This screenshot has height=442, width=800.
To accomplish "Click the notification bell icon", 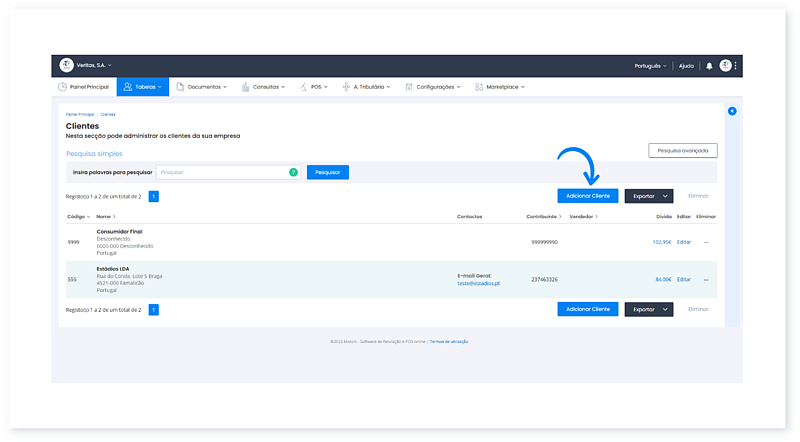I will [709, 66].
